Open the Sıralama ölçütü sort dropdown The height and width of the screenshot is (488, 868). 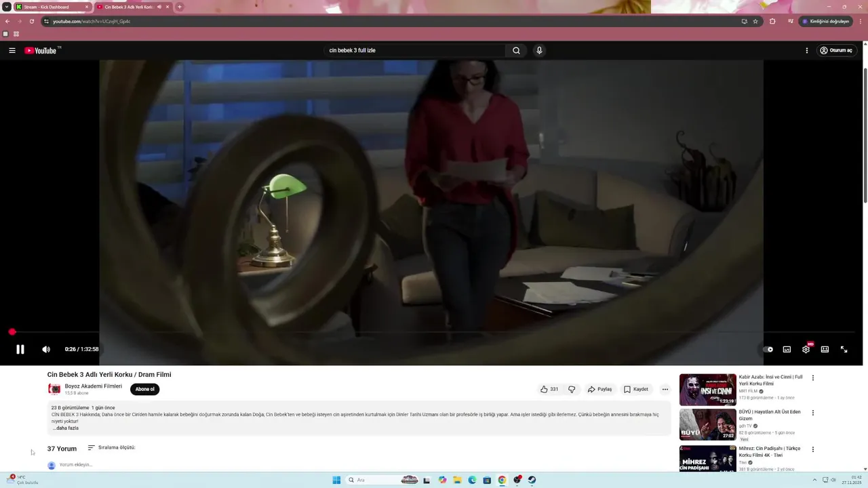point(111,447)
